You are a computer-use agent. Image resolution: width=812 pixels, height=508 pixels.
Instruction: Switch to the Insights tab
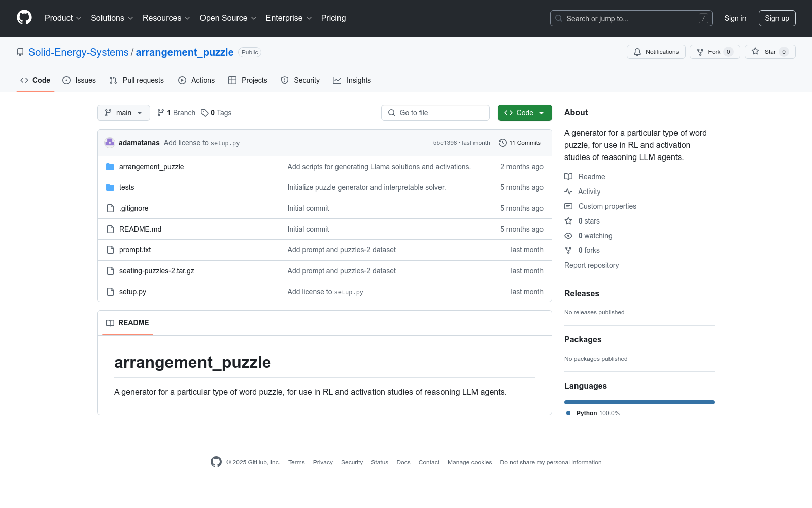point(352,80)
